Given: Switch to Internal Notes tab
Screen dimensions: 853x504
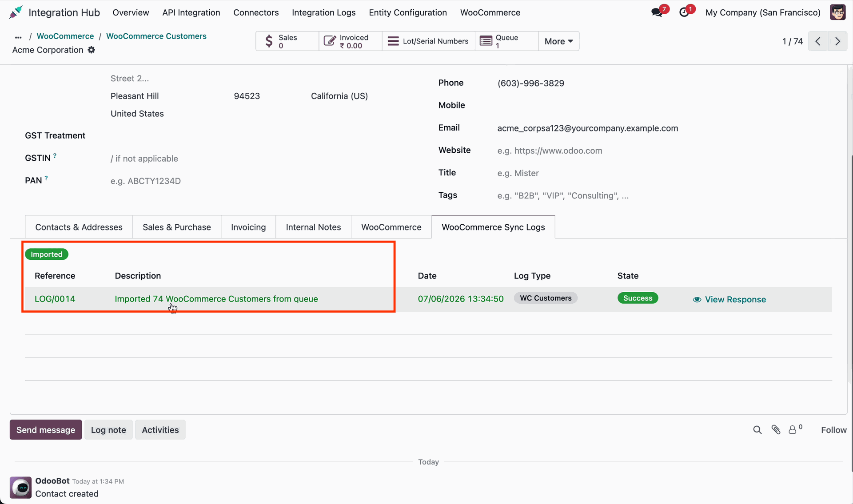Looking at the screenshot, I should [313, 227].
